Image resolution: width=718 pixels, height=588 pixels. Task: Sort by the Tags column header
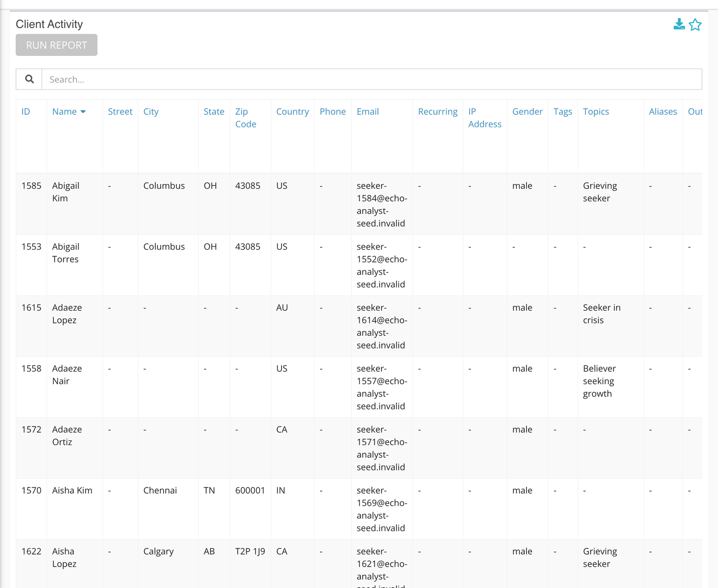coord(563,112)
